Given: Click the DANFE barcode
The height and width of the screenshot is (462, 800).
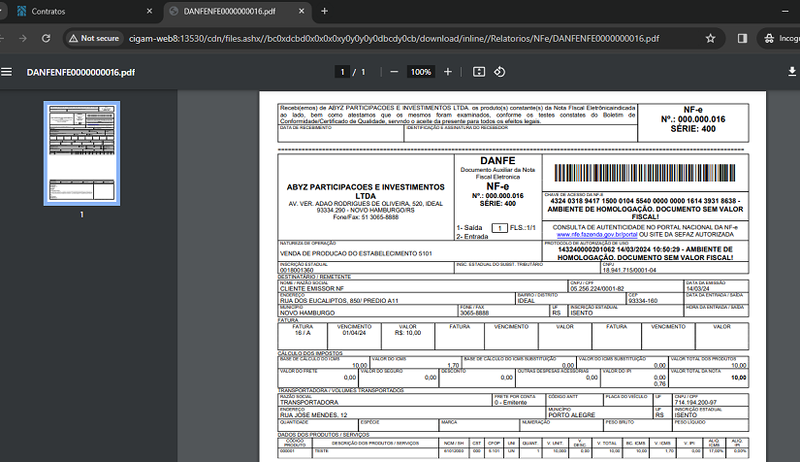Looking at the screenshot, I should (645, 173).
